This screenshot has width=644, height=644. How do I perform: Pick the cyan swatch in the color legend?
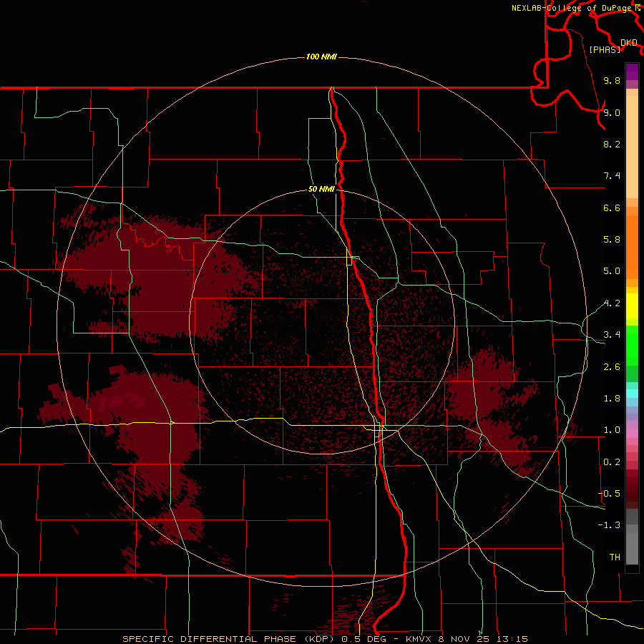point(632,394)
